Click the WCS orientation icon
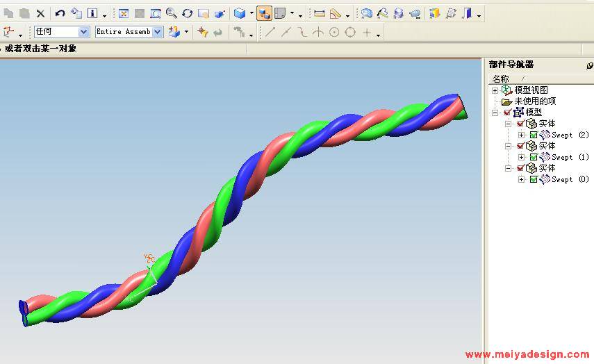The width and height of the screenshot is (594, 364). (9, 32)
